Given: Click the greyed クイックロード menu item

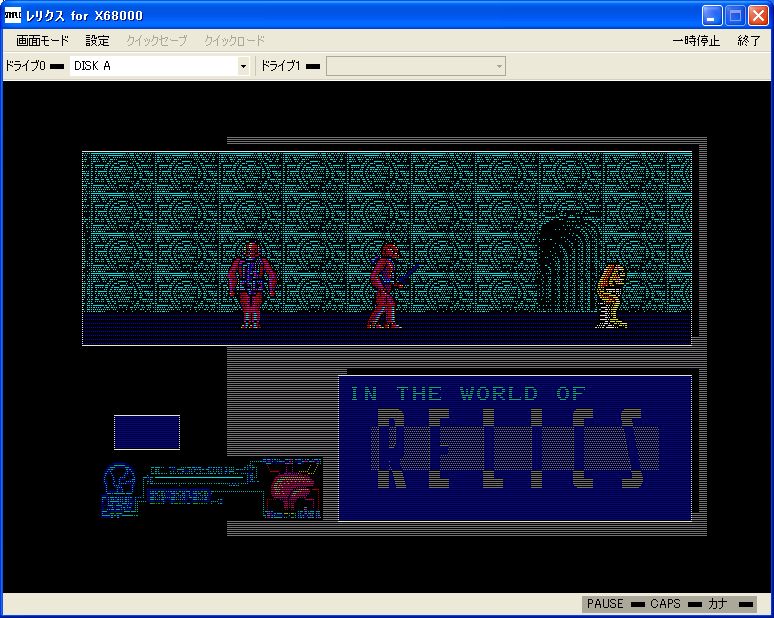Looking at the screenshot, I should (x=234, y=40).
